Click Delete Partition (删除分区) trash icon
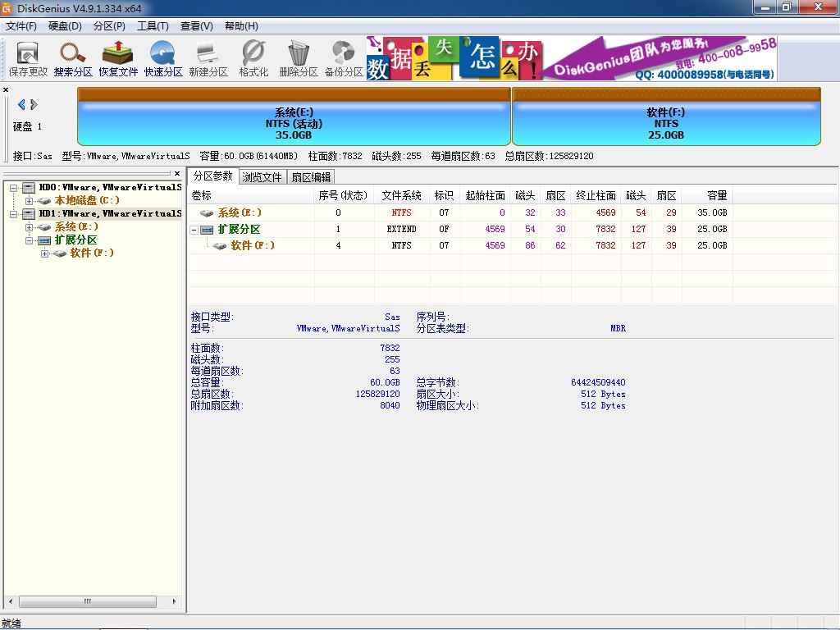The height and width of the screenshot is (630, 840). tap(299, 59)
